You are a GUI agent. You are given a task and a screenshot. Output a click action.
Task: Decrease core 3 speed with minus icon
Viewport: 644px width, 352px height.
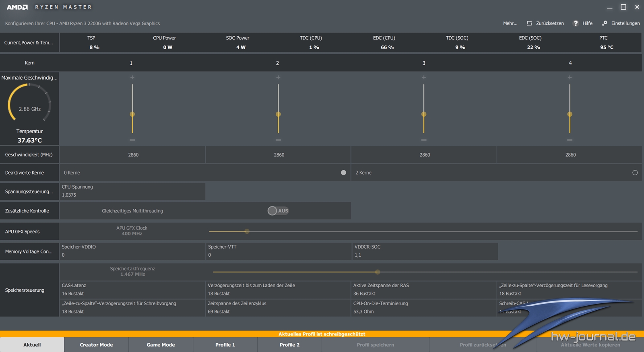[x=424, y=140]
